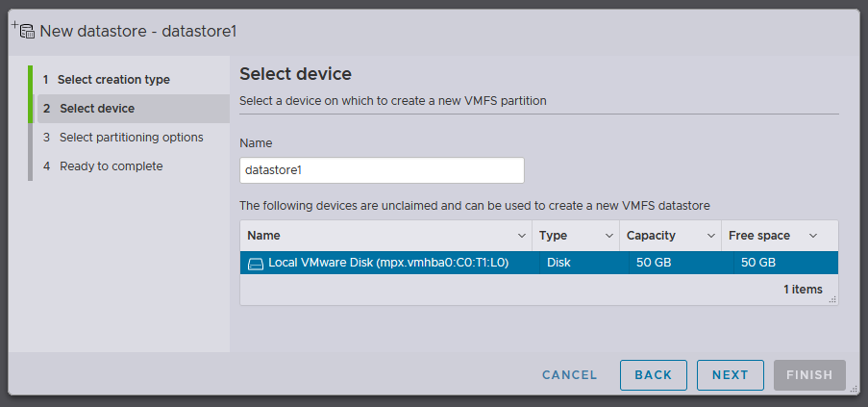Click the 50 GB Free space cell
This screenshot has height=407, width=868.
(785, 263)
